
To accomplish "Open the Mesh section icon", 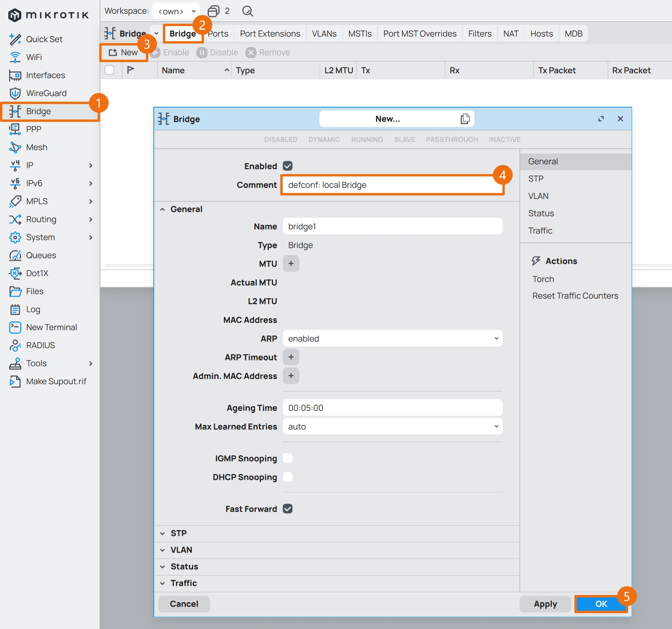I will coord(15,147).
